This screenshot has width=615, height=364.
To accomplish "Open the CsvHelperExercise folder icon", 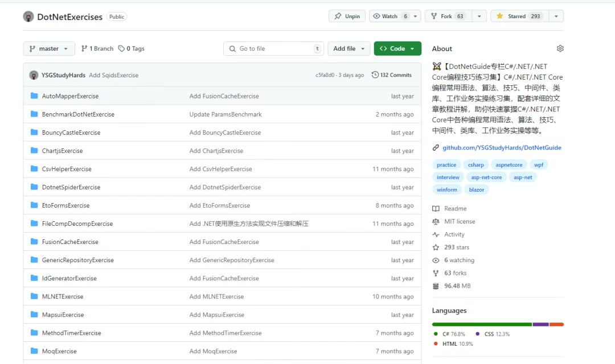I will tap(34, 168).
